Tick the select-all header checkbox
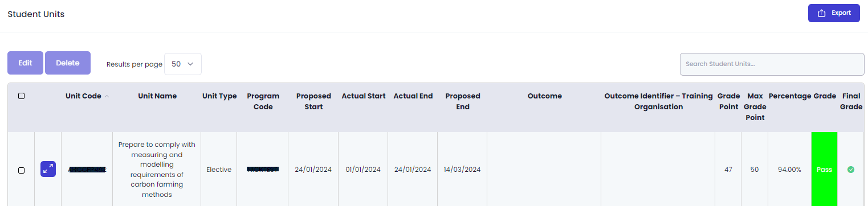The height and width of the screenshot is (206, 868). pyautogui.click(x=21, y=96)
